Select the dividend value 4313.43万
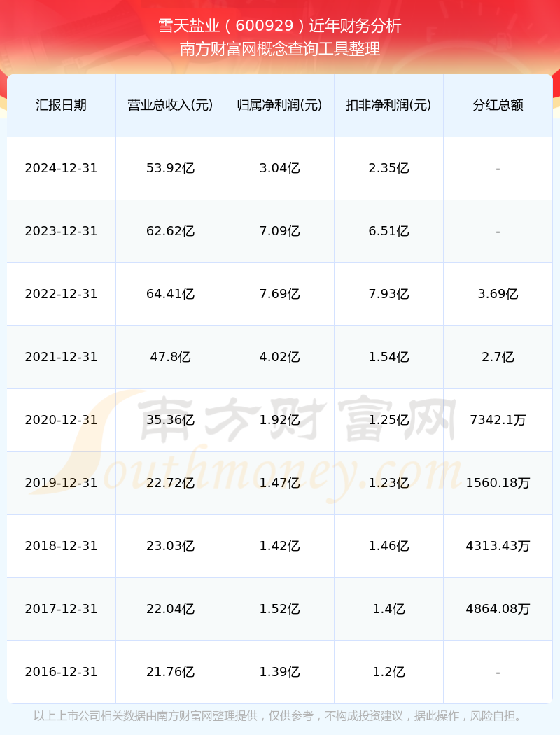The height and width of the screenshot is (735, 560). click(498, 546)
